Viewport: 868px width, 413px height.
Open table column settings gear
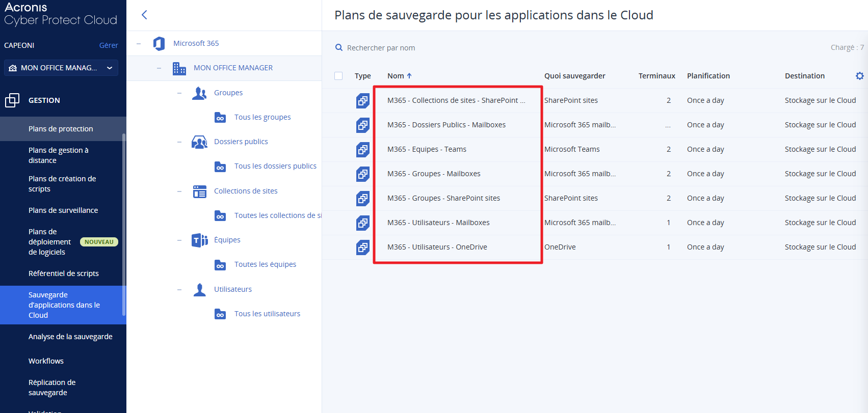(x=860, y=76)
